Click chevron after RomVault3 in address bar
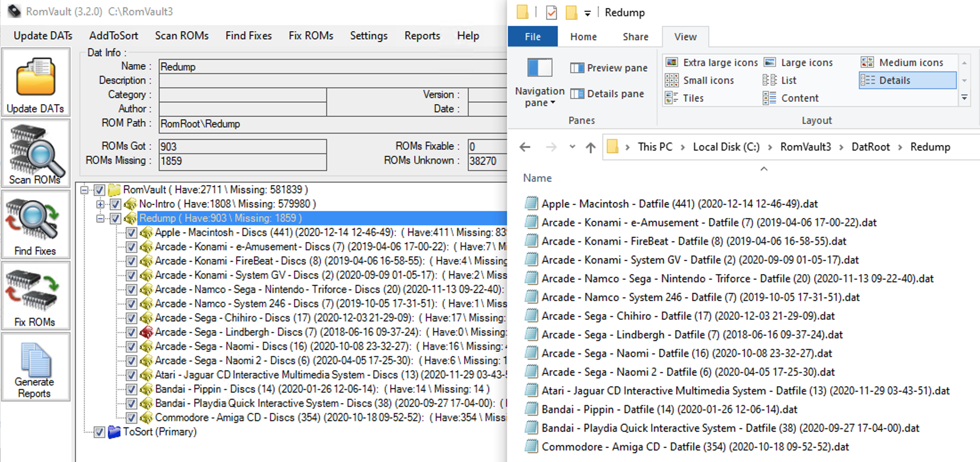This screenshot has width=980, height=462. 841,147
